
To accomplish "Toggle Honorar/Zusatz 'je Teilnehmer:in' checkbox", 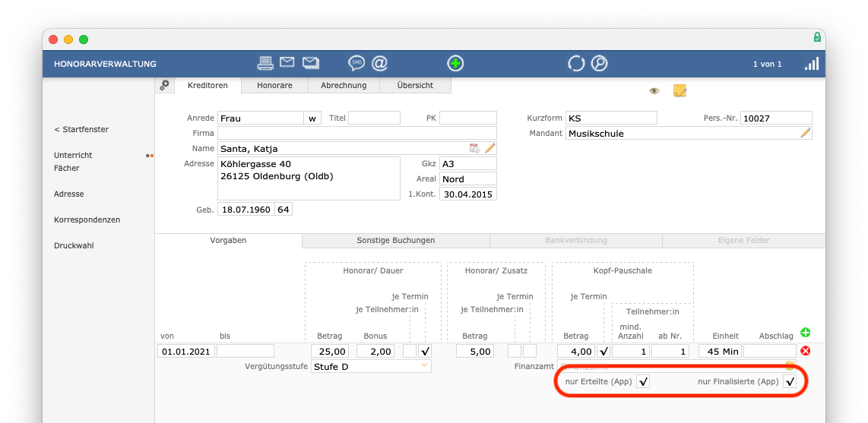I will coord(515,351).
